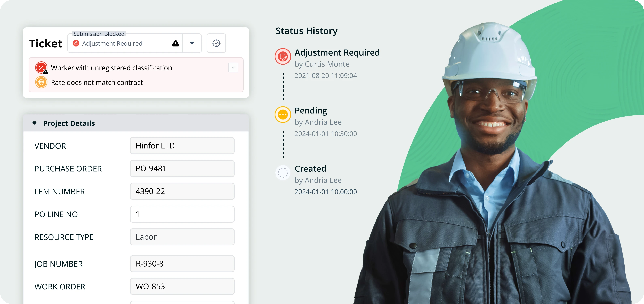Select the yellow Pending status icon

pos(283,115)
